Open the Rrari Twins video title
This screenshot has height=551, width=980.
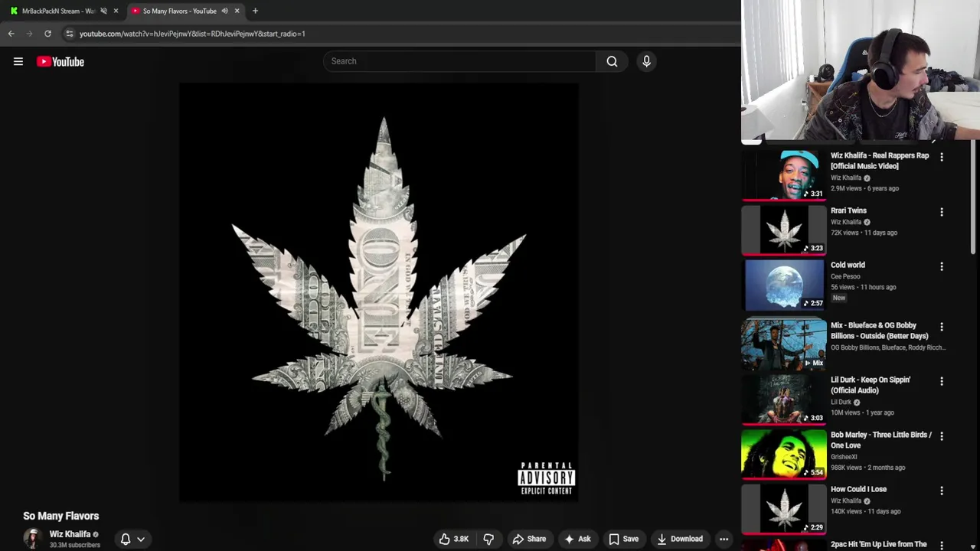point(848,210)
